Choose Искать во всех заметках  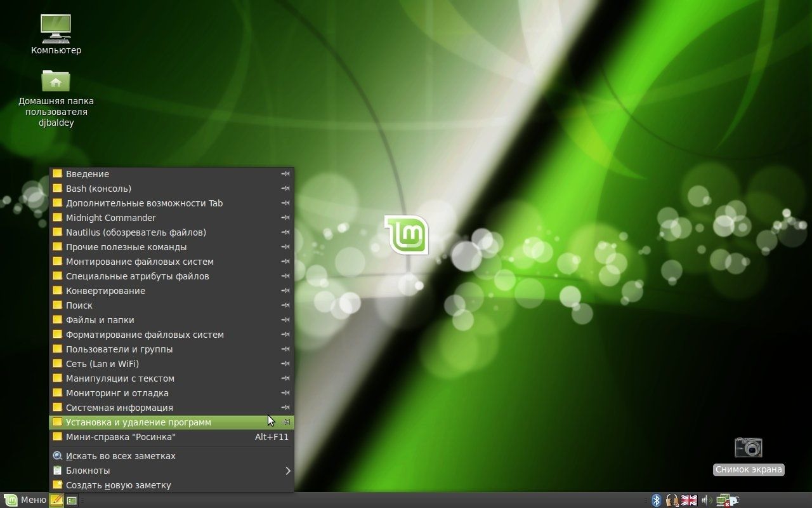coord(121,456)
